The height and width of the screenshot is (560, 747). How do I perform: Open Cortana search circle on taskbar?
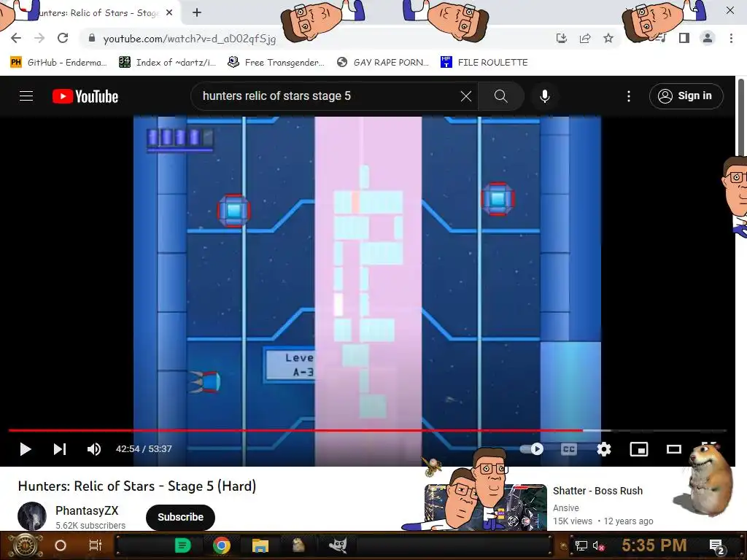tap(61, 545)
